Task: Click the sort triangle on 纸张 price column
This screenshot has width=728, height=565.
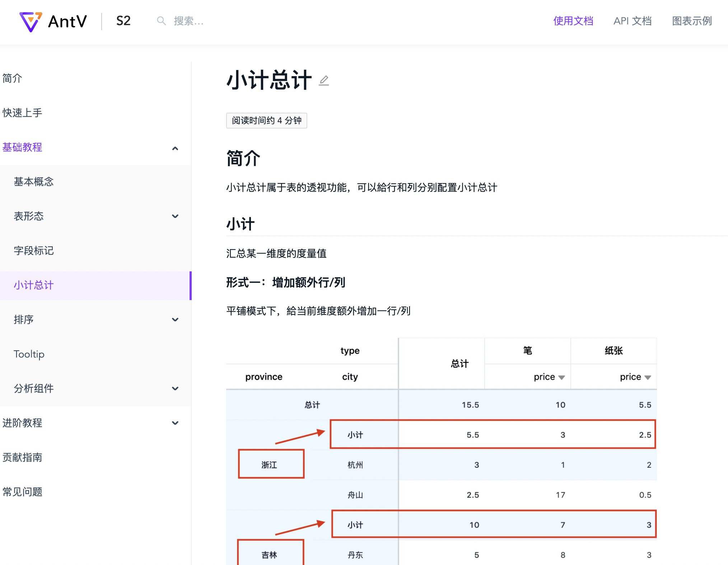Action: 648,377
